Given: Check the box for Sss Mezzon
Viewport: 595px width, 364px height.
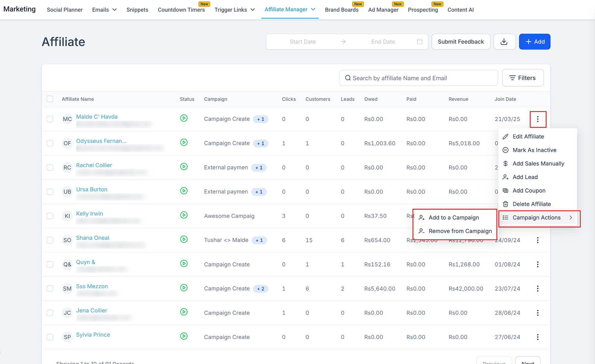Looking at the screenshot, I should pos(50,288).
